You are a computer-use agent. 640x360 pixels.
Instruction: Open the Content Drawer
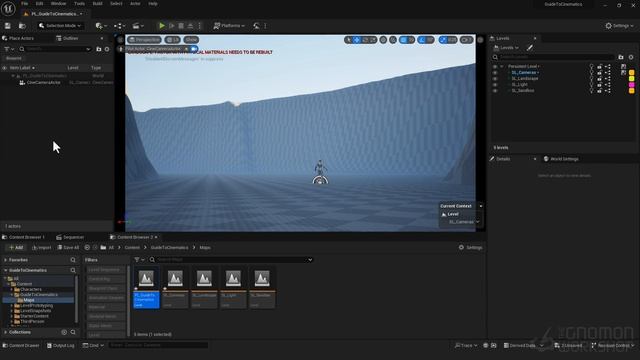click(21, 346)
